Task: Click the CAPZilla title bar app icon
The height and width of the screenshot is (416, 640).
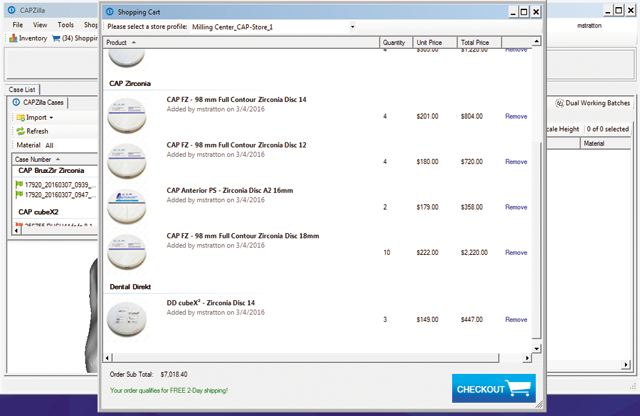Action: pyautogui.click(x=12, y=10)
